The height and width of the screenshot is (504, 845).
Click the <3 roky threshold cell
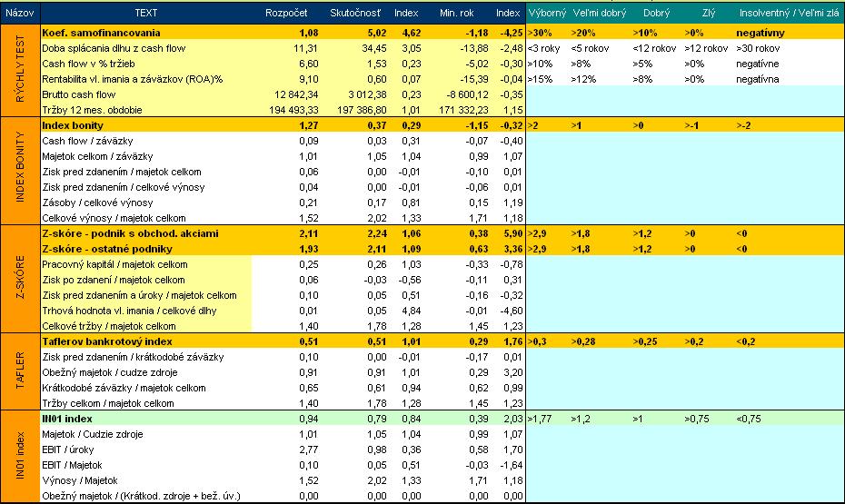tap(543, 48)
